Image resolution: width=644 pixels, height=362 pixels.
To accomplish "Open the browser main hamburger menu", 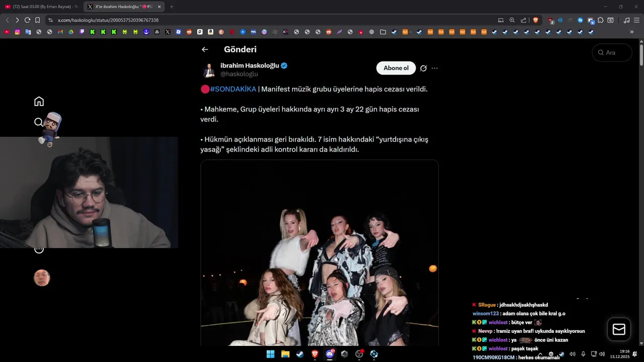I will point(636,20).
